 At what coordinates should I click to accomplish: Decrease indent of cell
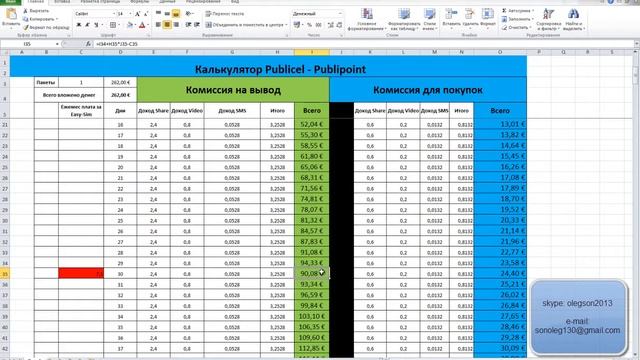pos(188,25)
